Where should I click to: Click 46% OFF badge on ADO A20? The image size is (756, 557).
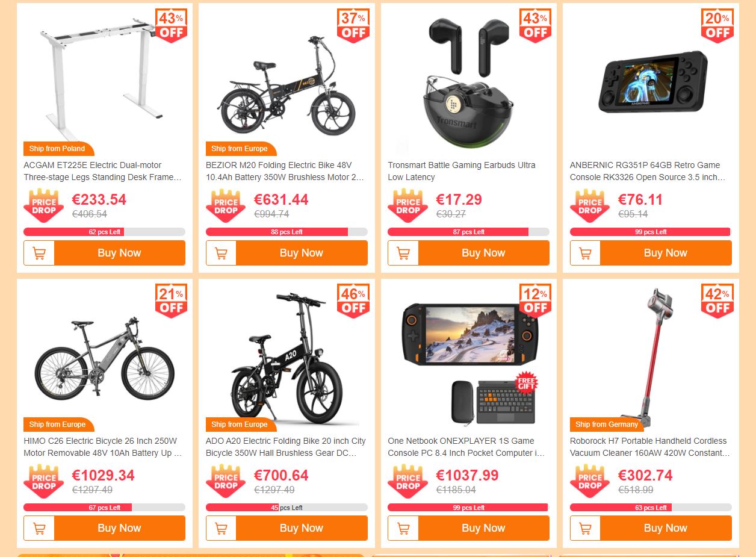pos(353,300)
